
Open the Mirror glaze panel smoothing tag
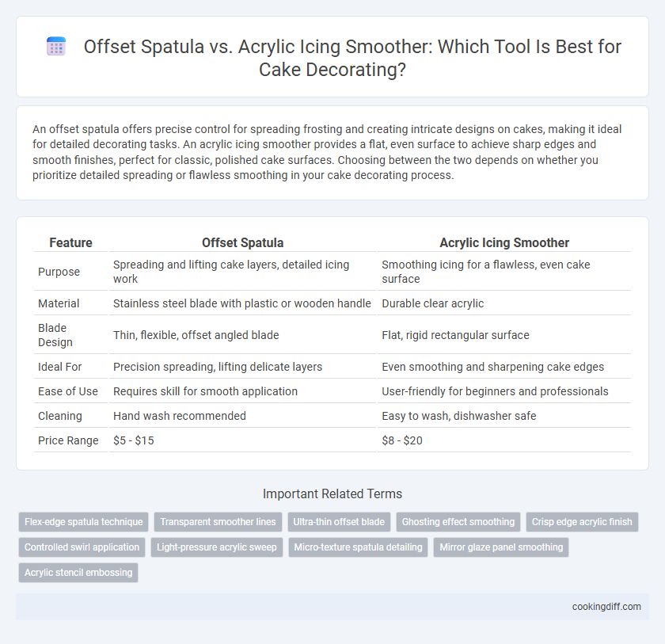[501, 547]
